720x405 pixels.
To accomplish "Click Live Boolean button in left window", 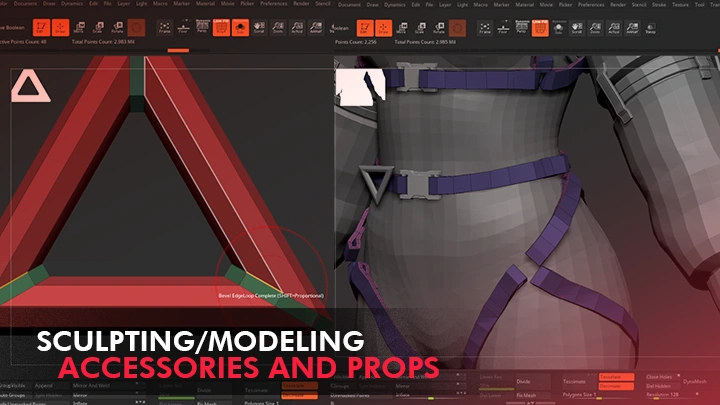I will tap(12, 28).
